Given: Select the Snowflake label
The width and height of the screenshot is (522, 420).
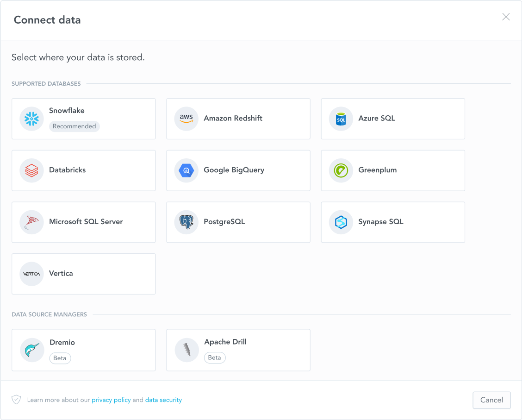Looking at the screenshot, I should (x=67, y=111).
